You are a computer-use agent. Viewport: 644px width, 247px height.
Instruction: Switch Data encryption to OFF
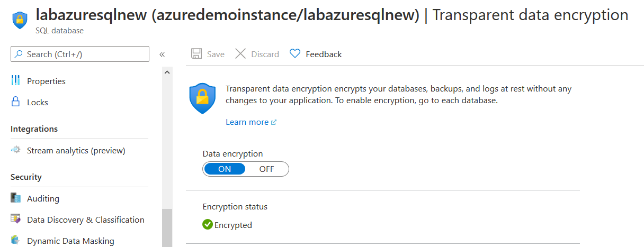(x=266, y=169)
